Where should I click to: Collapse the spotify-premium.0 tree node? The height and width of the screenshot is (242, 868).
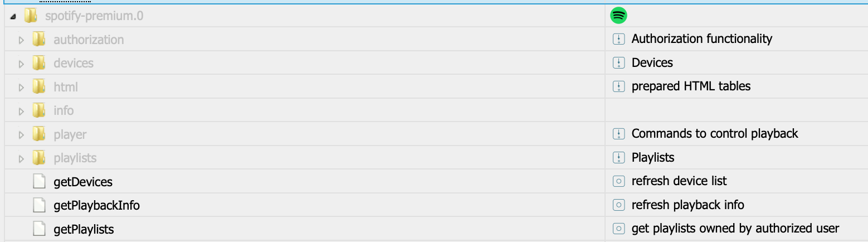pyautogui.click(x=13, y=16)
